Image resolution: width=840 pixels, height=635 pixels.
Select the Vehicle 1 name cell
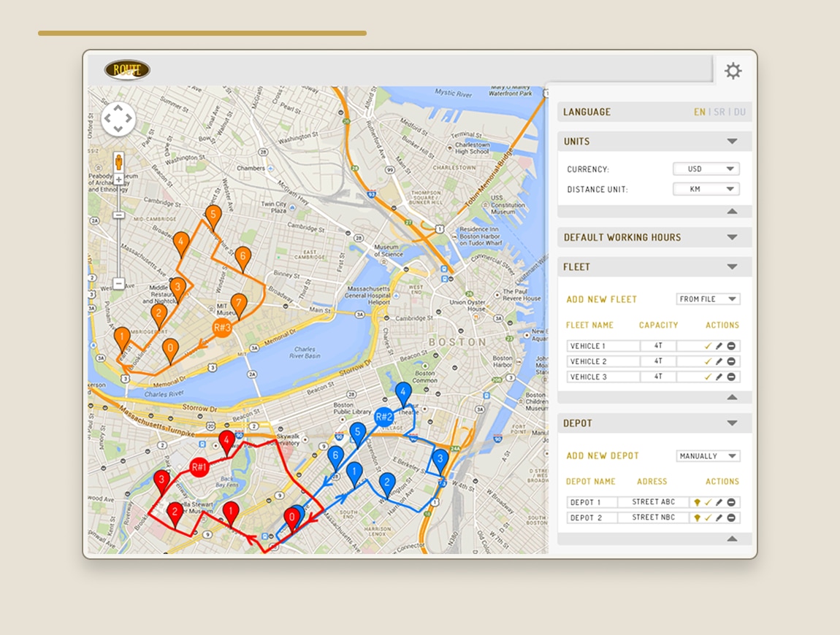[603, 346]
